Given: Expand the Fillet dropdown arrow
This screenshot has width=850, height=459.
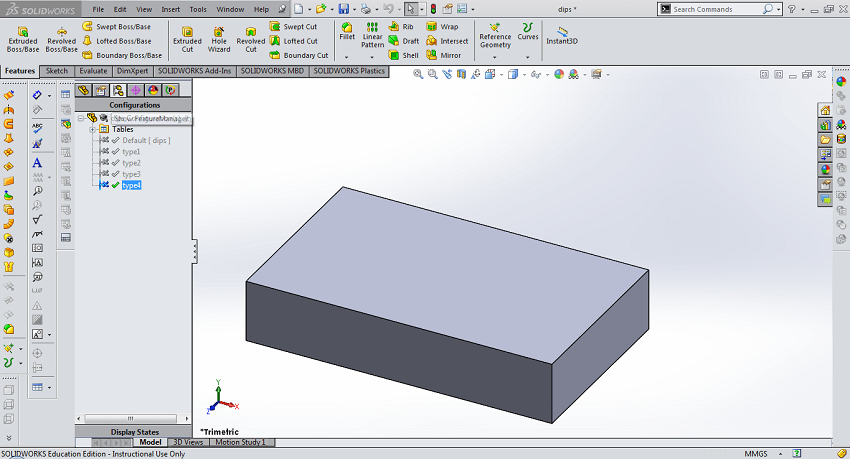Looking at the screenshot, I should 346,57.
